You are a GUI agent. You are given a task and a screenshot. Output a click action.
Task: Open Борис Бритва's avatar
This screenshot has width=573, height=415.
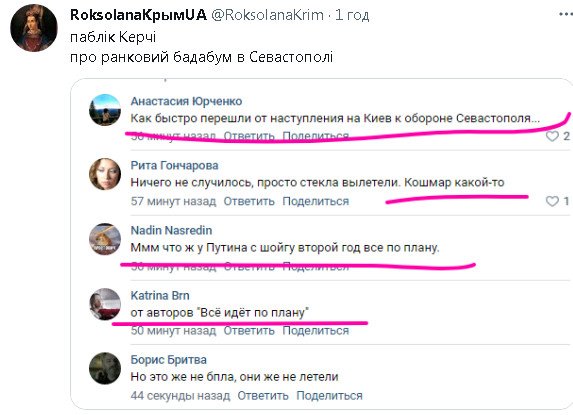[105, 368]
